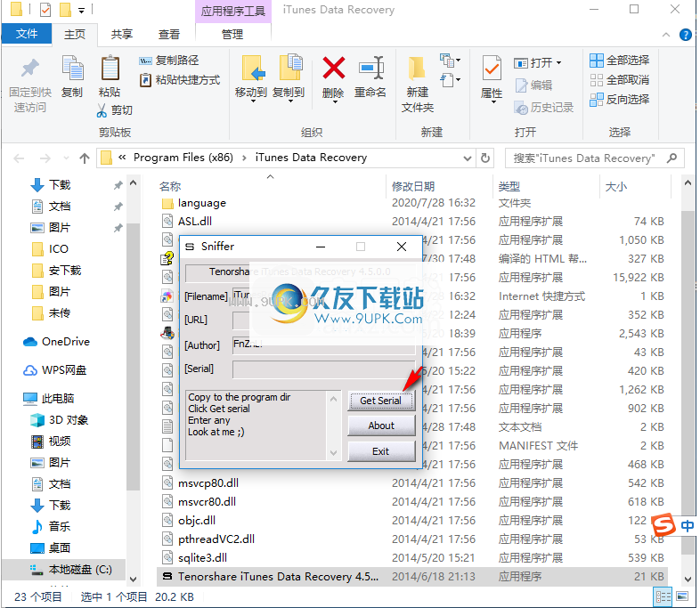Click History (历史记录) in the ribbon
This screenshot has height=608, width=700.
click(x=544, y=108)
